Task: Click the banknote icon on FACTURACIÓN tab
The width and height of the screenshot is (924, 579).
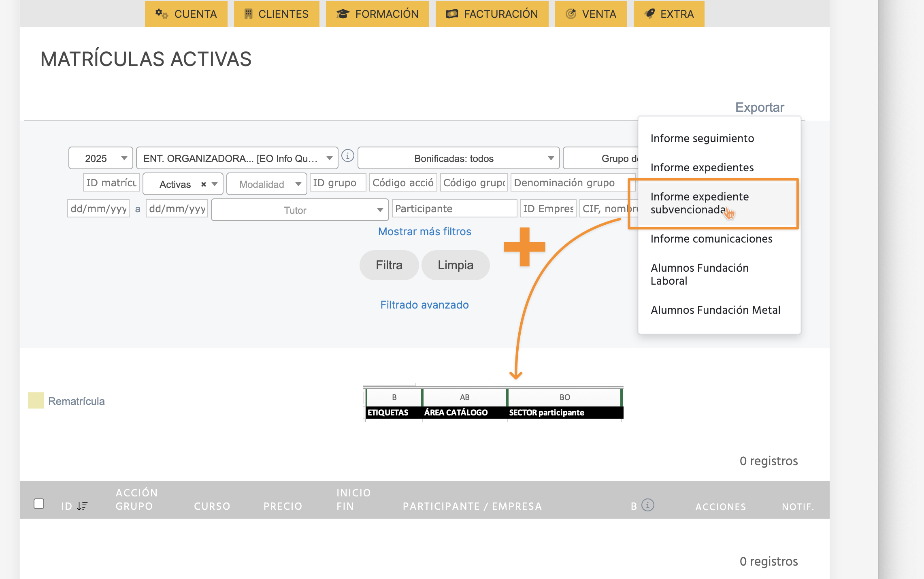Action: pyautogui.click(x=452, y=14)
